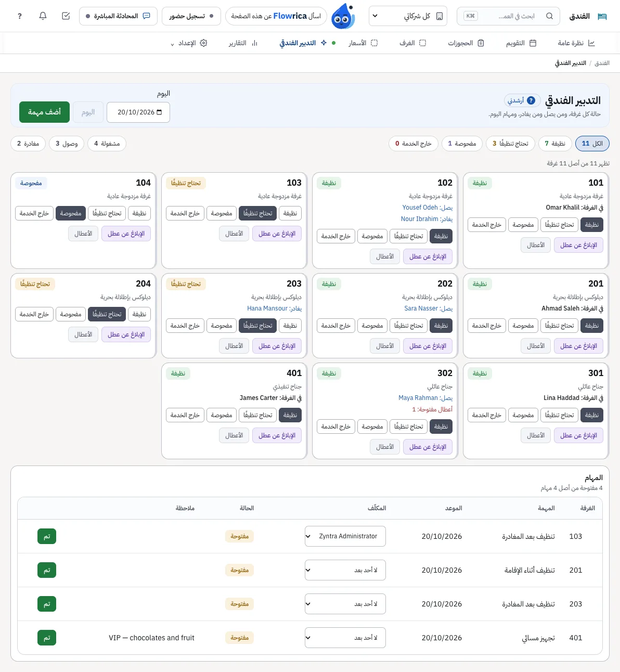Image resolution: width=620 pixels, height=672 pixels.
Task: Set room 101 status to مفحوصة
Action: tap(523, 225)
